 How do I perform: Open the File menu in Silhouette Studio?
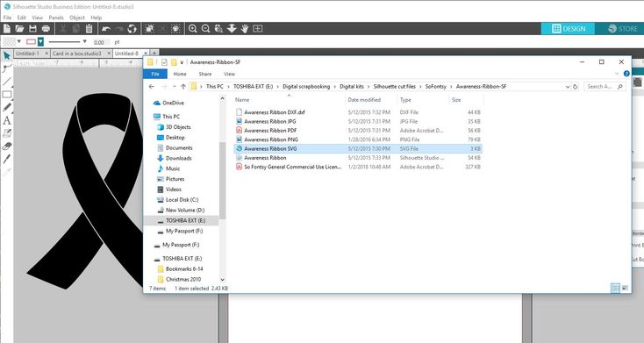pyautogui.click(x=7, y=18)
